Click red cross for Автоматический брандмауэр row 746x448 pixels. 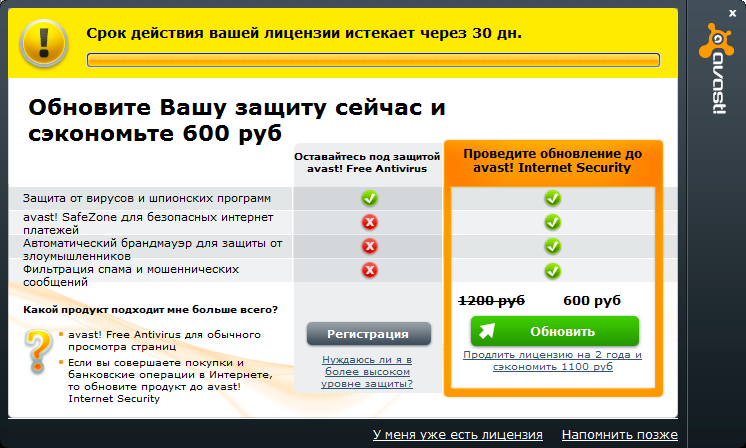click(x=369, y=246)
